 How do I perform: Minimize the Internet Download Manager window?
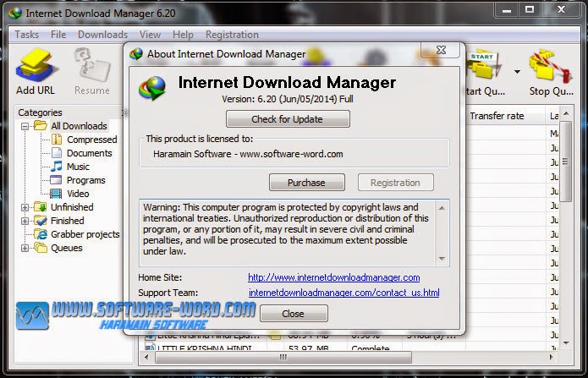tap(507, 10)
